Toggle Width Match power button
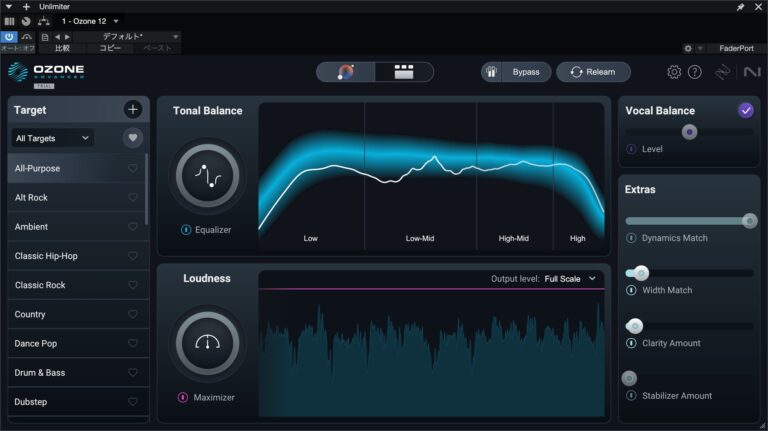The width and height of the screenshot is (768, 431). pyautogui.click(x=631, y=290)
